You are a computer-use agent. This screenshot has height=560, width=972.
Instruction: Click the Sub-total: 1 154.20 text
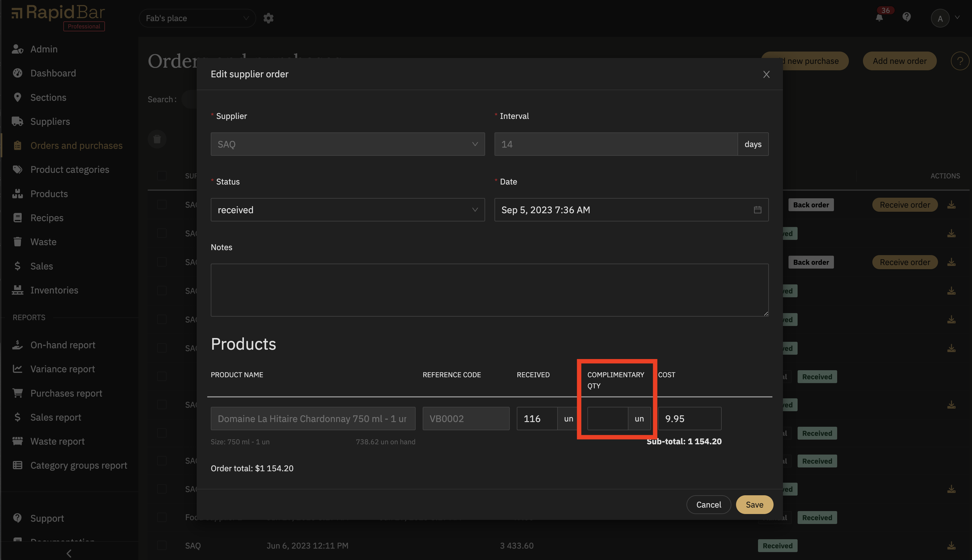tap(684, 441)
